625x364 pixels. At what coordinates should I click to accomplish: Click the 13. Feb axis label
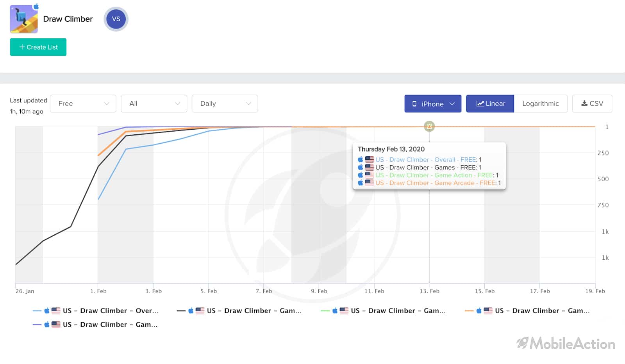coord(429,291)
